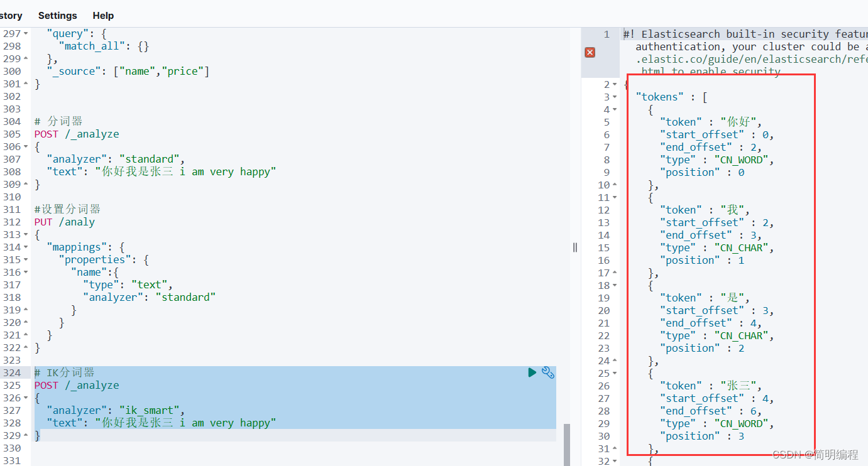Screen dimensions: 868x466
Task: Collapse the tokens array at response line 3
Action: pos(615,97)
